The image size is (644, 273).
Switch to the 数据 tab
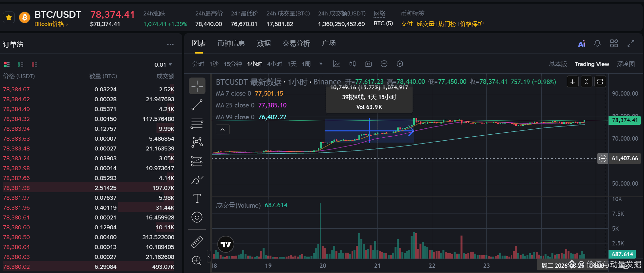coord(264,43)
